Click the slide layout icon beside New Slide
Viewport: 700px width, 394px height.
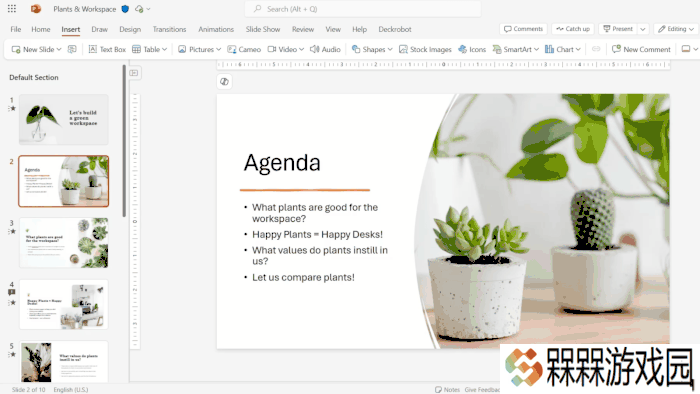coord(72,50)
